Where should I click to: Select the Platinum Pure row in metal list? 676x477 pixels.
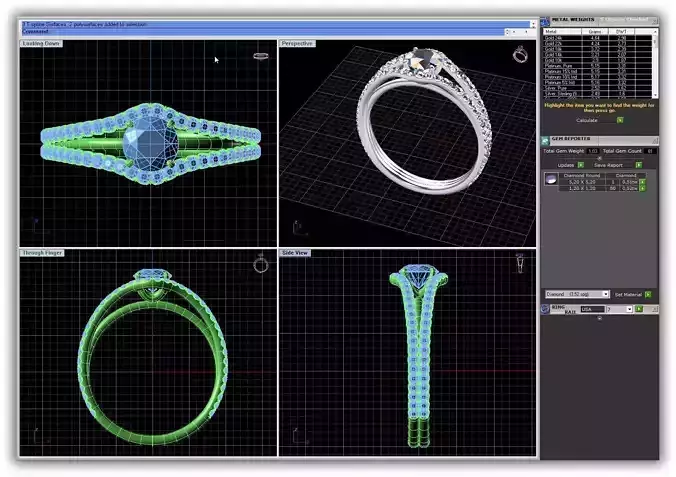tap(598, 66)
